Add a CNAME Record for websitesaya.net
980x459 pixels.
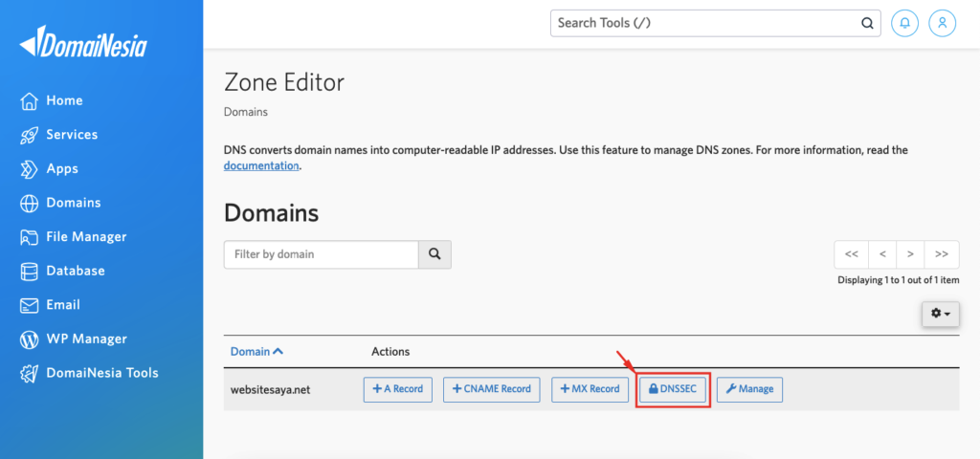coord(491,389)
